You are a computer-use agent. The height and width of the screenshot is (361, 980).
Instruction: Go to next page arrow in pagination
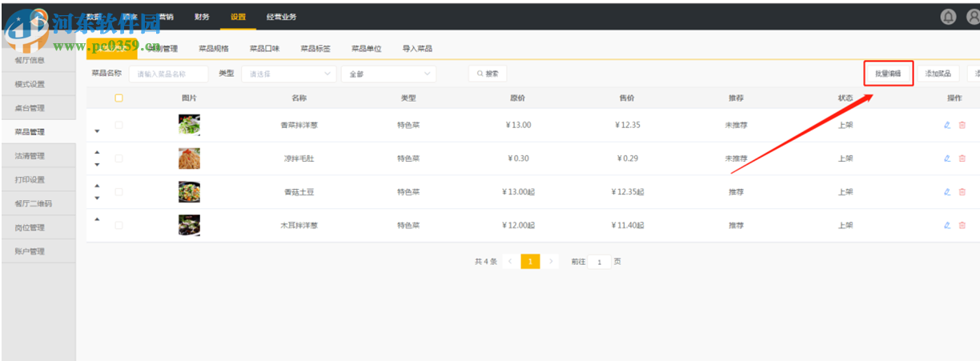click(551, 262)
